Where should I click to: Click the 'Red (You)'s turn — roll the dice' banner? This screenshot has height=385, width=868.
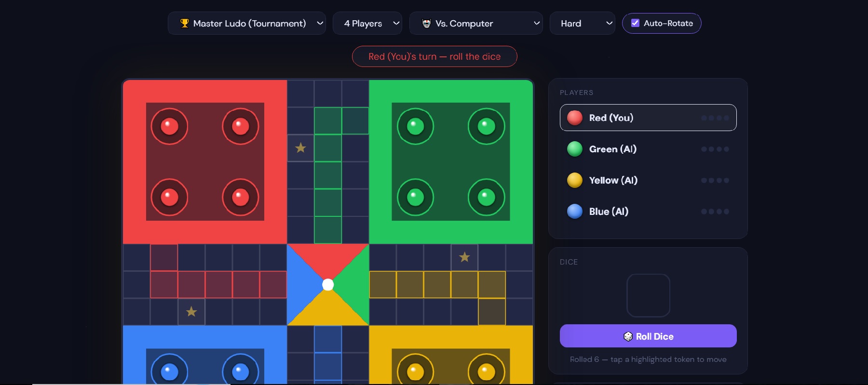coord(434,56)
